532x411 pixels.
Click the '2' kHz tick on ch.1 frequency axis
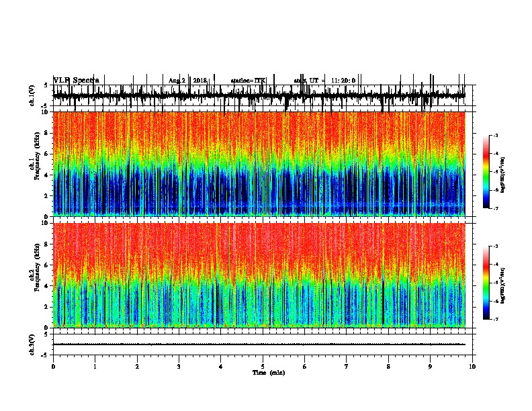47,196
